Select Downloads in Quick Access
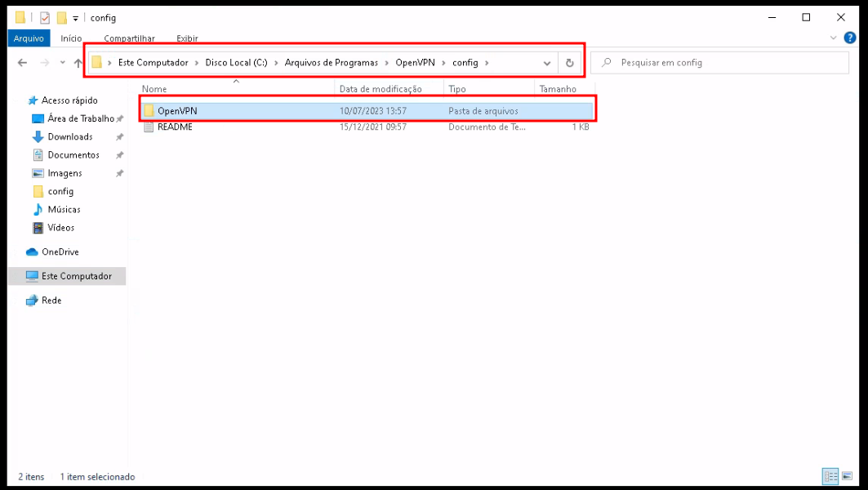 [x=69, y=137]
